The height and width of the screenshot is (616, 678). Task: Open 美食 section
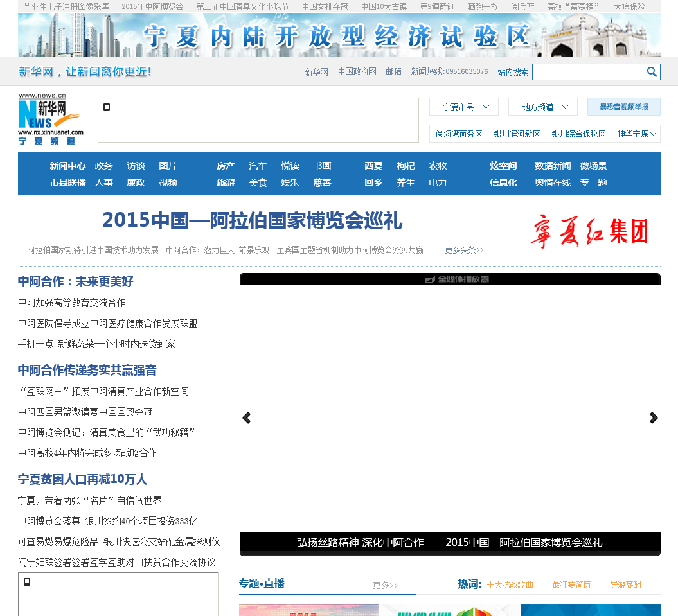click(x=258, y=183)
